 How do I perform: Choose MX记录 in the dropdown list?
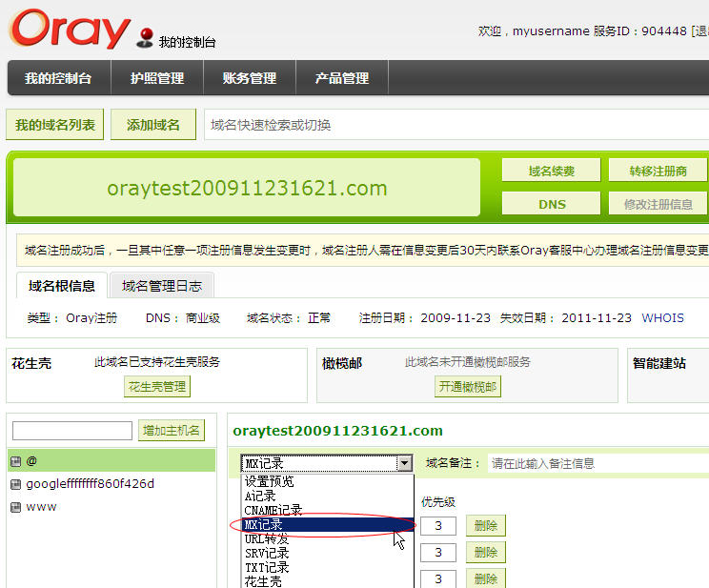pos(328,525)
